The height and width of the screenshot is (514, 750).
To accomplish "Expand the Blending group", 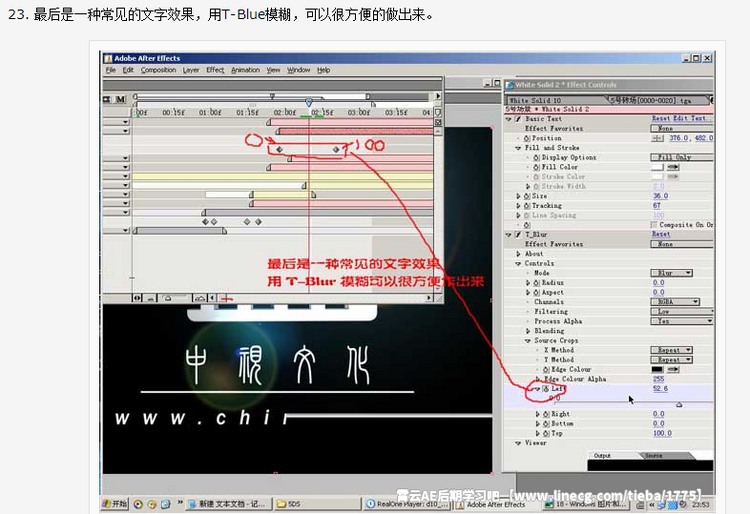I will (528, 331).
